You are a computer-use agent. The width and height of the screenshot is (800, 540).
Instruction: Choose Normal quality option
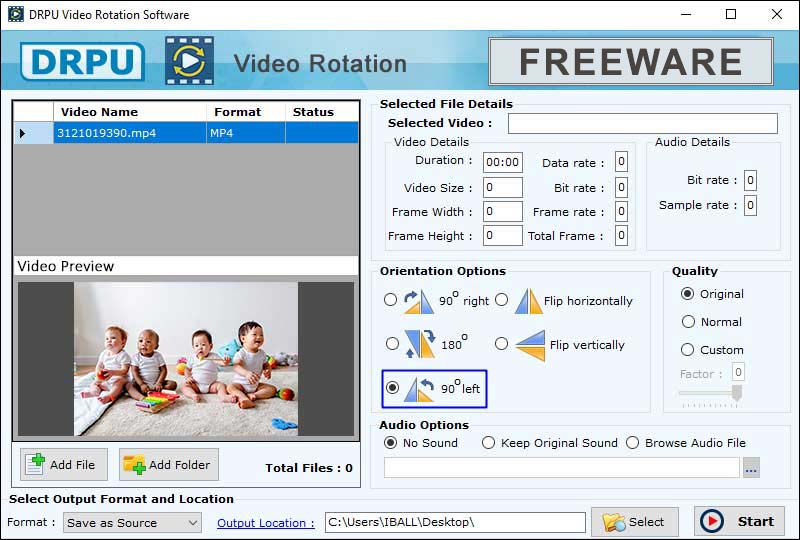[688, 322]
